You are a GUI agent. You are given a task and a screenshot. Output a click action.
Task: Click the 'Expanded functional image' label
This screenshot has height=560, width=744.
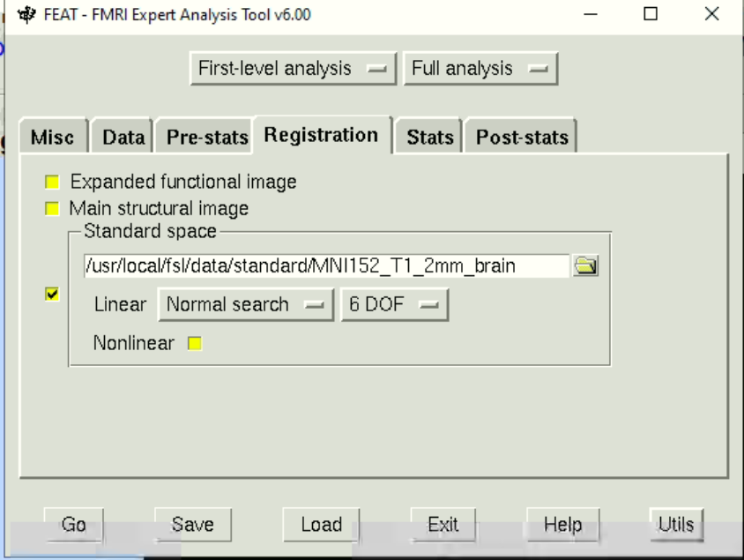click(183, 182)
